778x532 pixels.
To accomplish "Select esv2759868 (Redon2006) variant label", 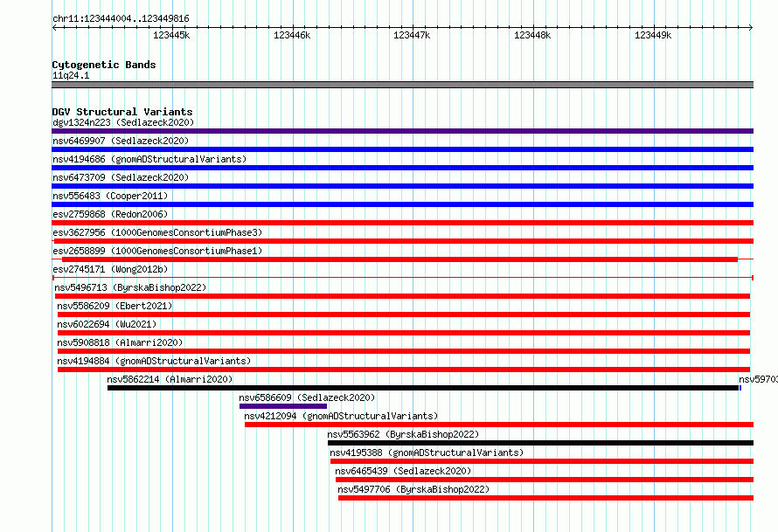I will 110,214.
